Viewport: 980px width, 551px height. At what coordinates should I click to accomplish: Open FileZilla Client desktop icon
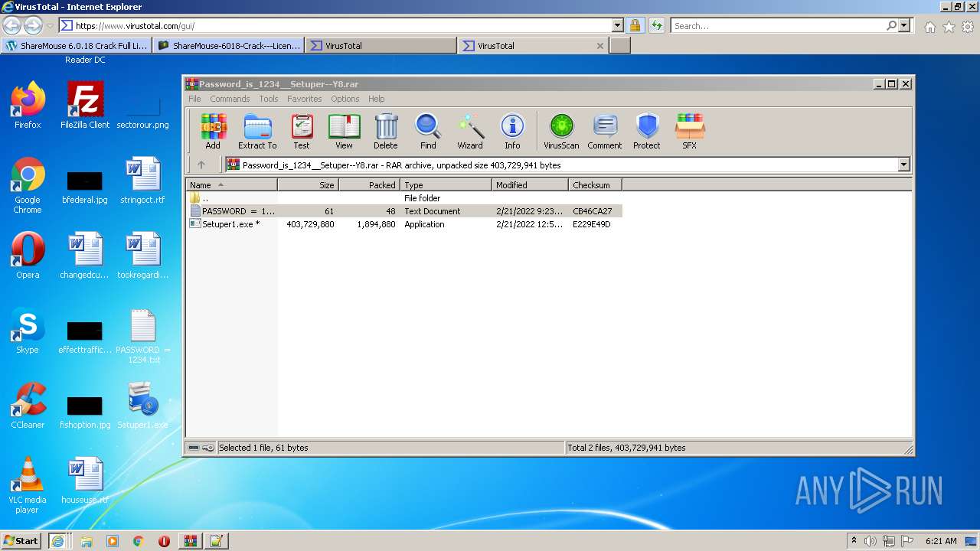pos(85,105)
